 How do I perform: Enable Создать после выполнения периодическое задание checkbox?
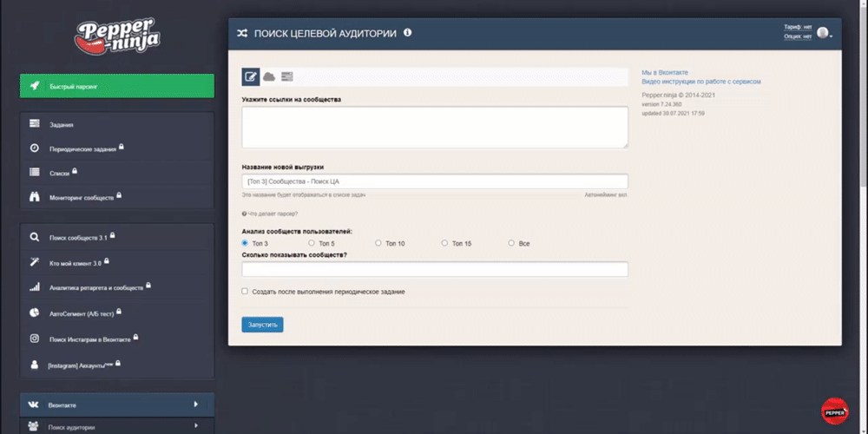(x=245, y=291)
